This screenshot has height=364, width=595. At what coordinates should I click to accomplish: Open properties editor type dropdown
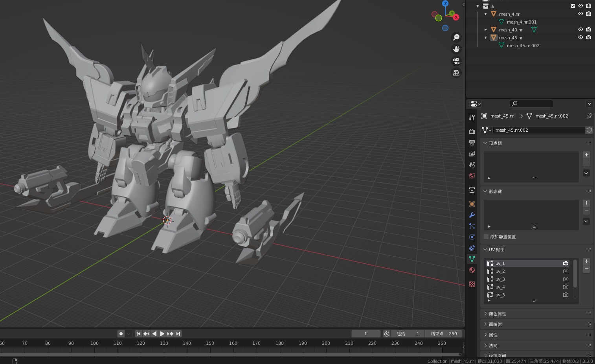click(476, 104)
